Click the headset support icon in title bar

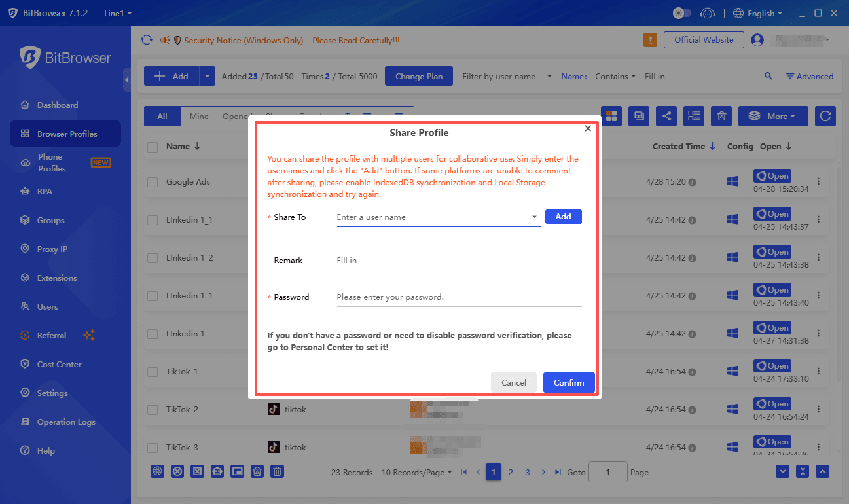point(708,12)
